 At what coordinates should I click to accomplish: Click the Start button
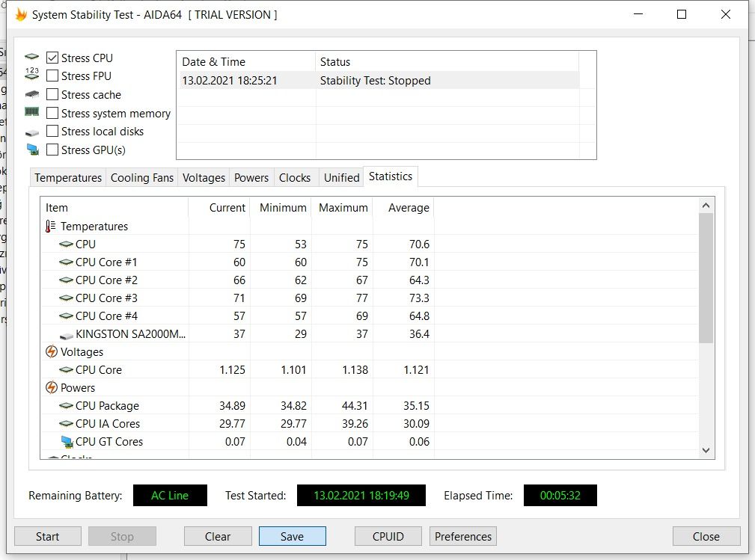tap(48, 536)
